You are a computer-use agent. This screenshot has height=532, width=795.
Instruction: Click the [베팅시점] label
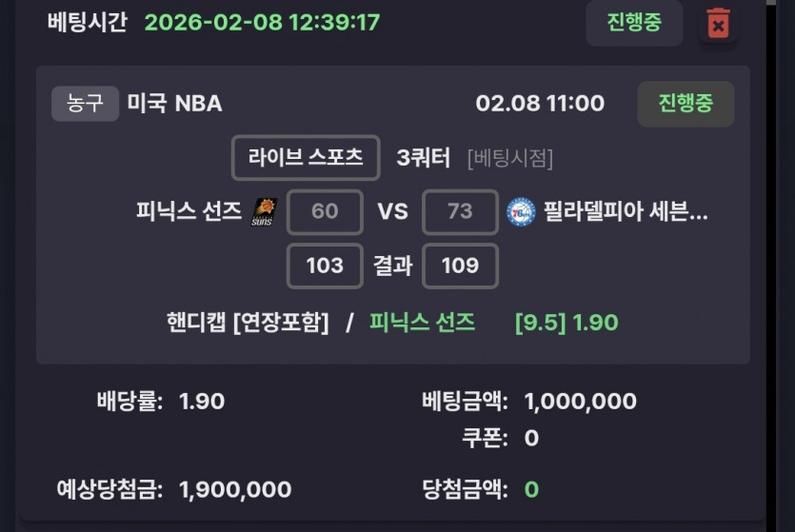coord(509,158)
